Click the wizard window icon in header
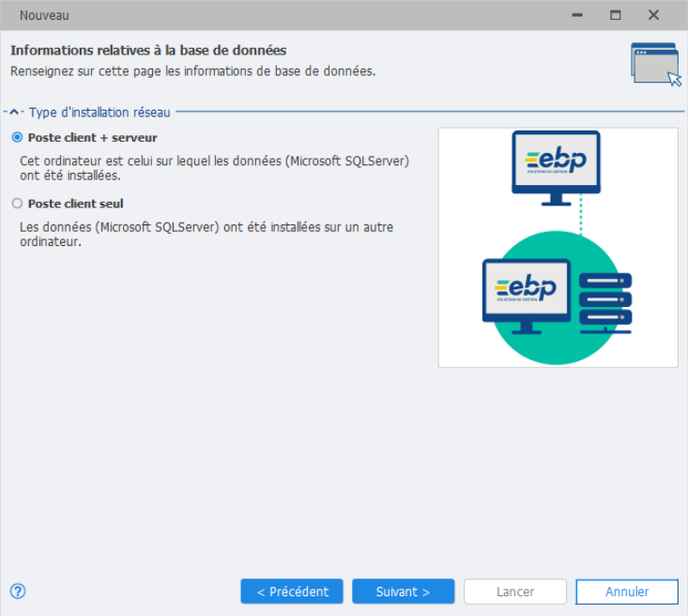Screen dimensions: 688x616 [655, 63]
